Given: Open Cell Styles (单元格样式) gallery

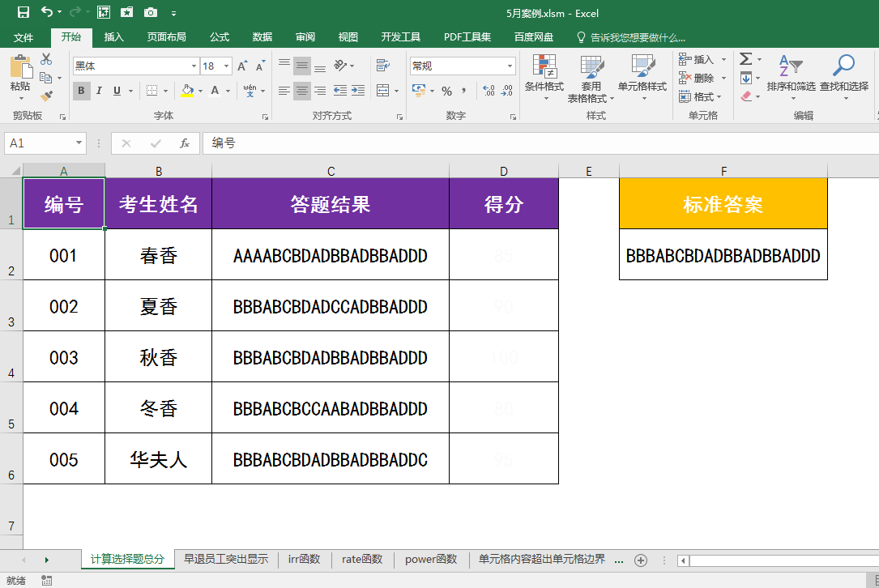Looking at the screenshot, I should tap(642, 78).
